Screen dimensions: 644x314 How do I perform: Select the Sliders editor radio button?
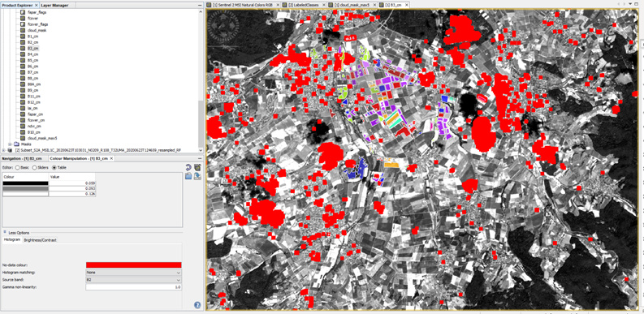34,167
